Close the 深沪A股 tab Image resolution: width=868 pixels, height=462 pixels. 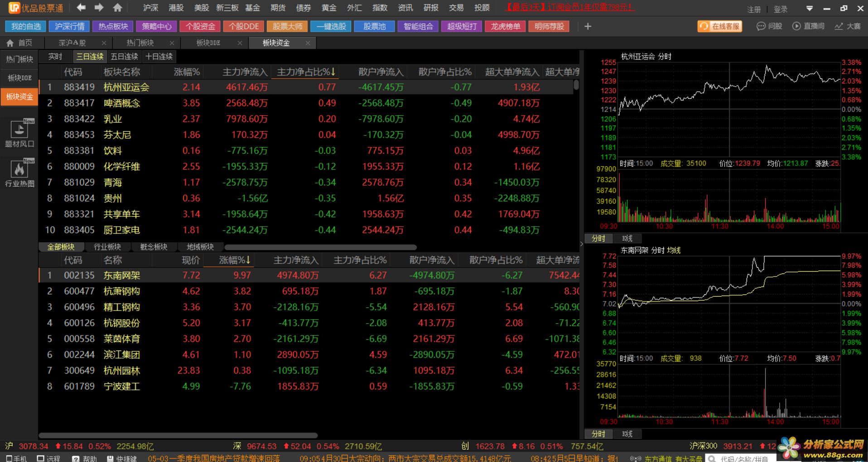(104, 43)
